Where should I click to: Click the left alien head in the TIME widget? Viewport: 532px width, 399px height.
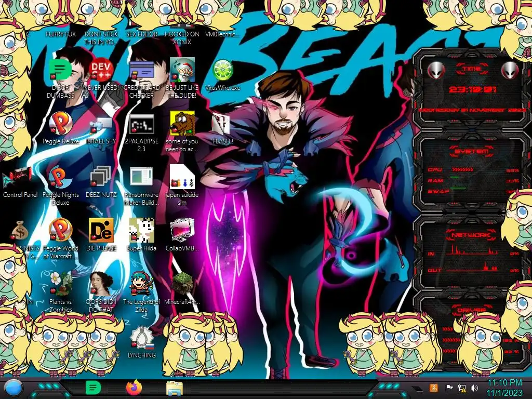tap(436, 70)
